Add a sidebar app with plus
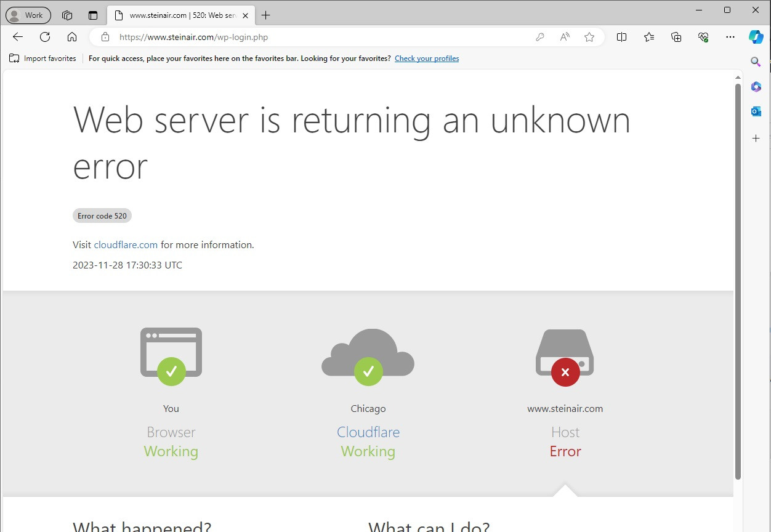Screen dimensions: 771x532 [x=756, y=139]
